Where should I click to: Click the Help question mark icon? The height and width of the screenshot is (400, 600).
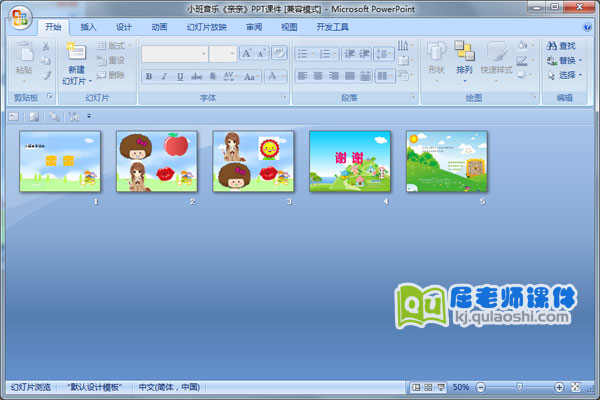587,27
